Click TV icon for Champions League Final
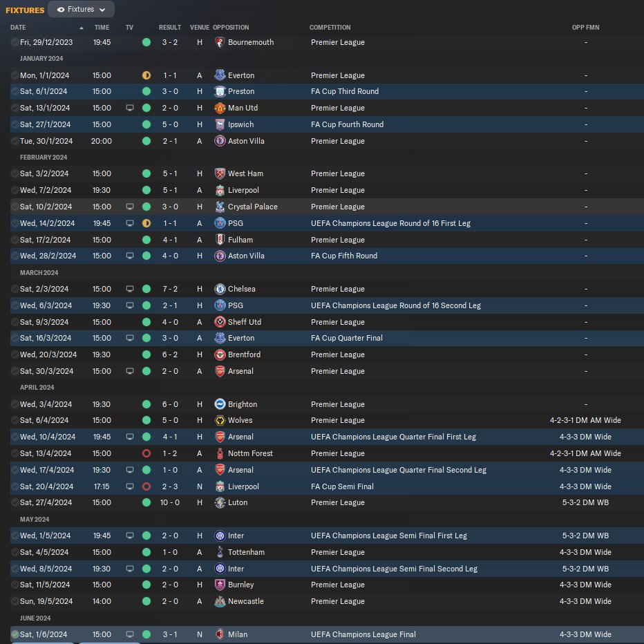 [x=130, y=634]
